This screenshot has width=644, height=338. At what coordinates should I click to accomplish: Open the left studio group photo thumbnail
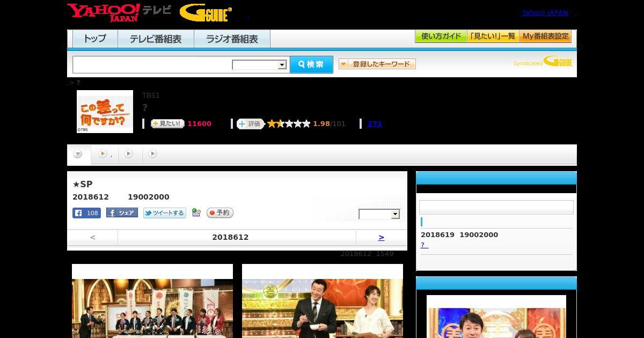coord(152,300)
